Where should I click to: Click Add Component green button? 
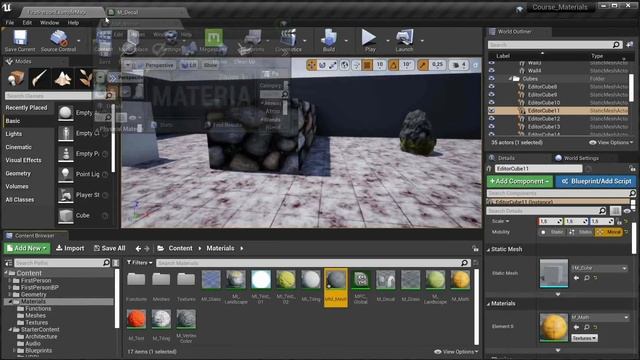pos(519,181)
